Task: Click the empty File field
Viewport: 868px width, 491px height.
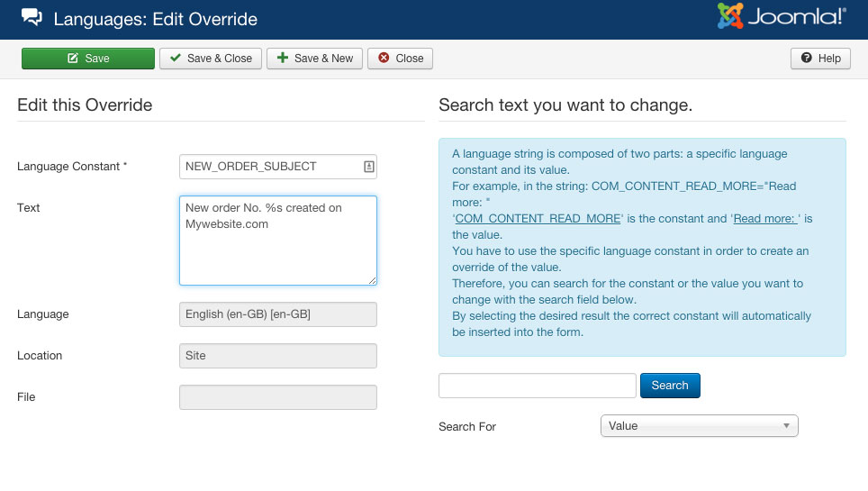Action: pyautogui.click(x=278, y=397)
